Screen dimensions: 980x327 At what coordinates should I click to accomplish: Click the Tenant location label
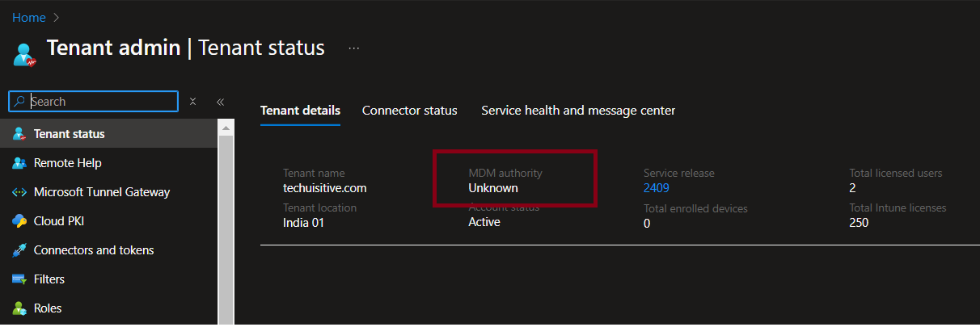[x=319, y=208]
